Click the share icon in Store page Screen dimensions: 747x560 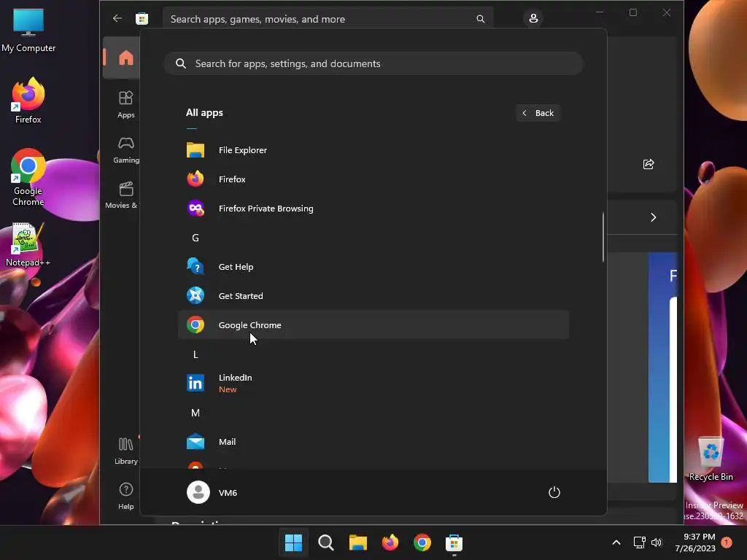tap(649, 164)
